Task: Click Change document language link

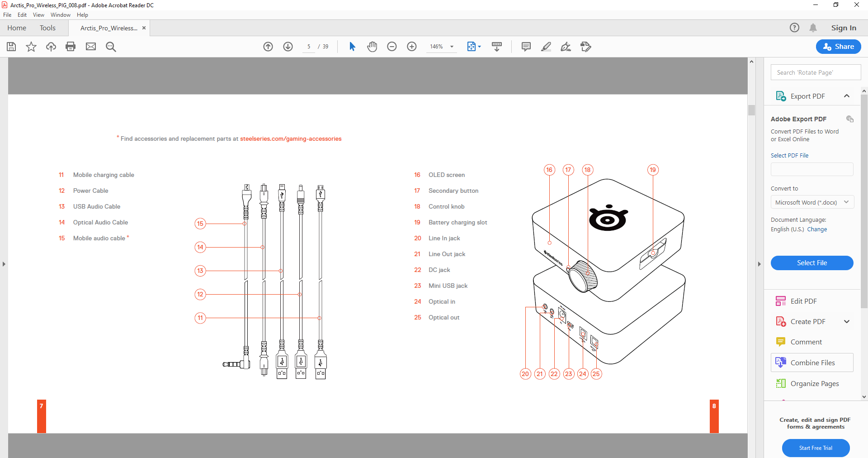Action: [817, 229]
